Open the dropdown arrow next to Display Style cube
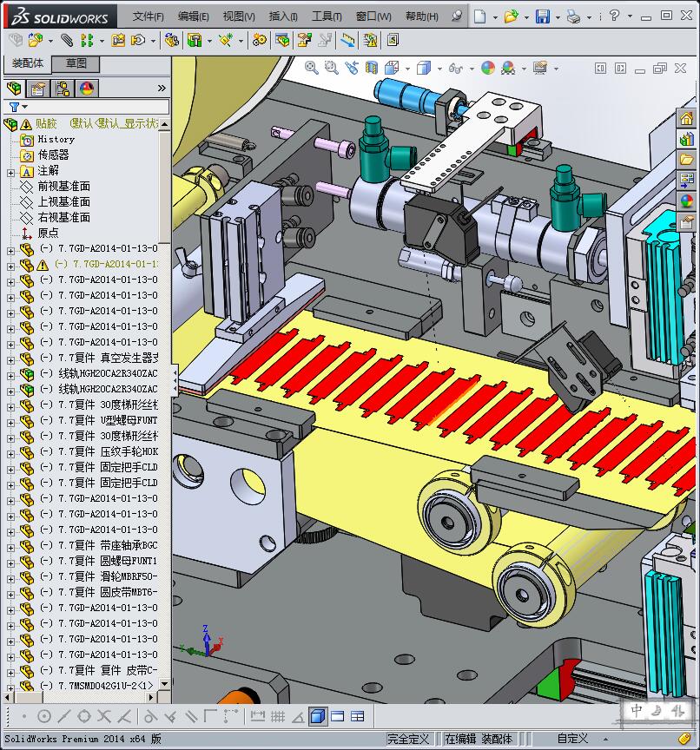This screenshot has height=750, width=700. (x=439, y=69)
